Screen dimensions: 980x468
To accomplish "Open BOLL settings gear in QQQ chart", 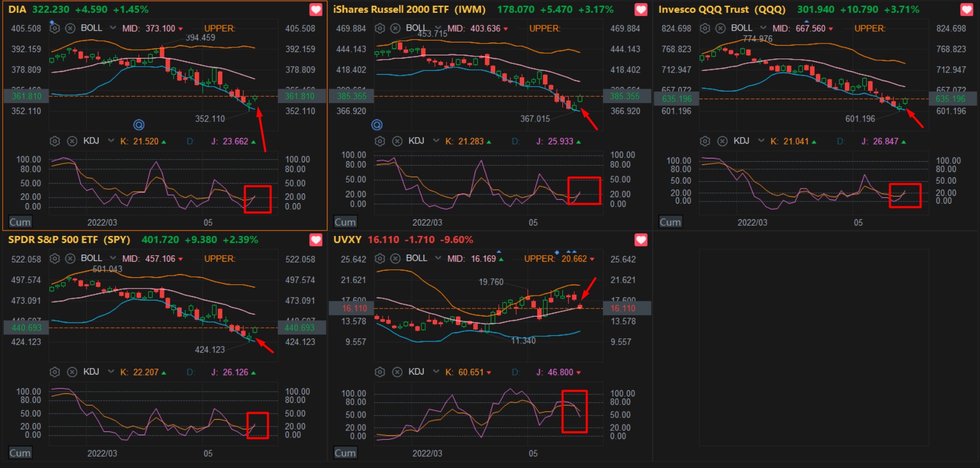I will (705, 28).
